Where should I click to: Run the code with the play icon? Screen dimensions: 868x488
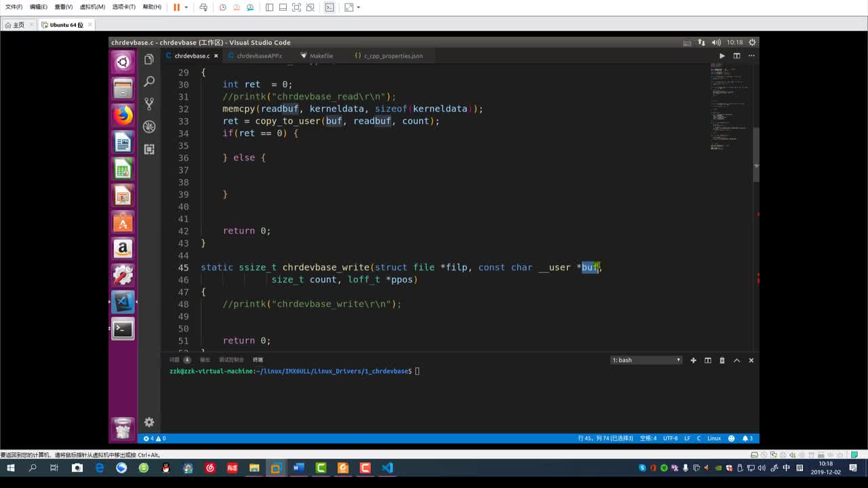[x=722, y=56]
